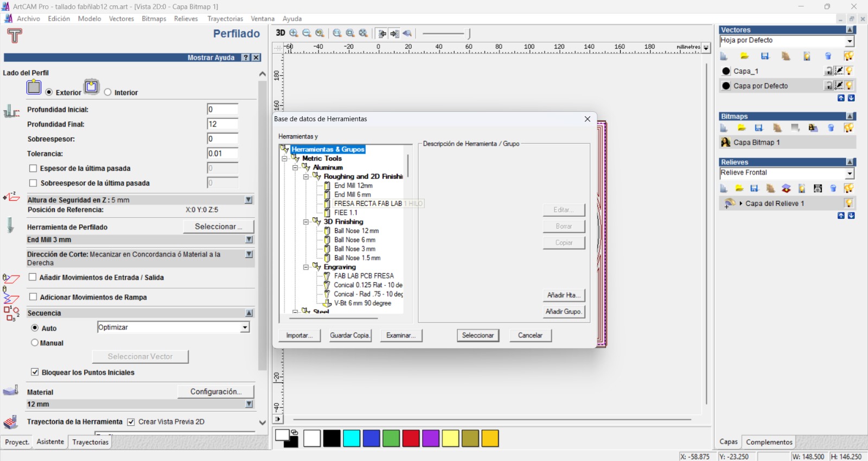Enable Espesor de la última pasada checkbox
The width and height of the screenshot is (868, 461).
click(33, 168)
